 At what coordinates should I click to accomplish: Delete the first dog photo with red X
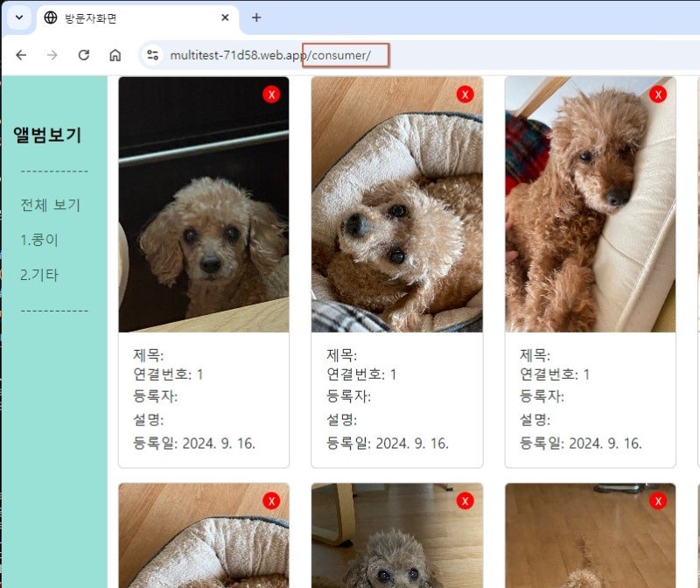click(271, 94)
